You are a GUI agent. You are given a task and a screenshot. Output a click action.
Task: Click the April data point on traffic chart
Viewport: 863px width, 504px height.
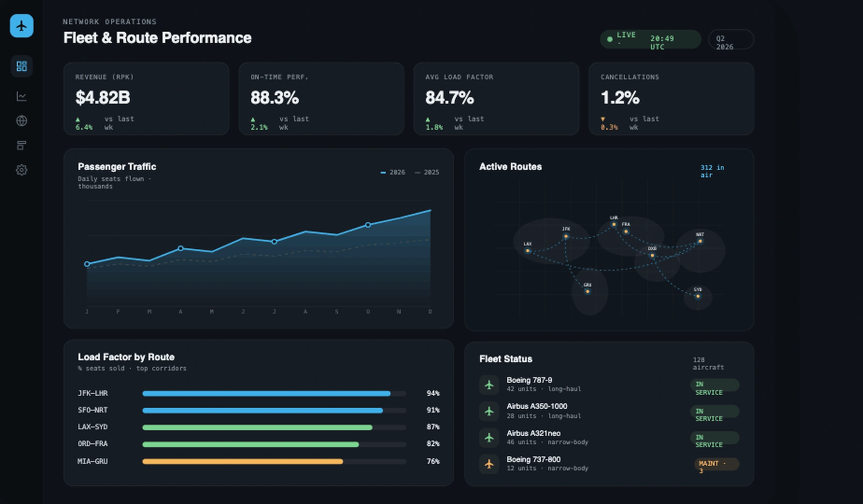tap(181, 248)
